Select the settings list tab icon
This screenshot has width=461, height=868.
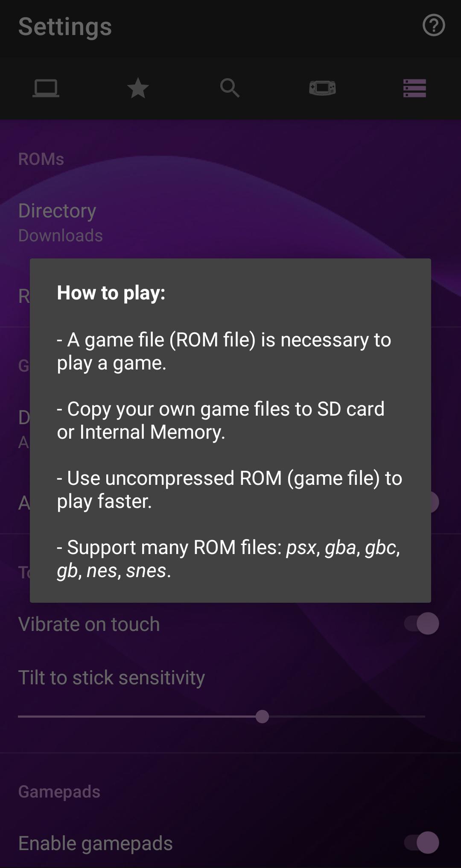[x=414, y=88]
